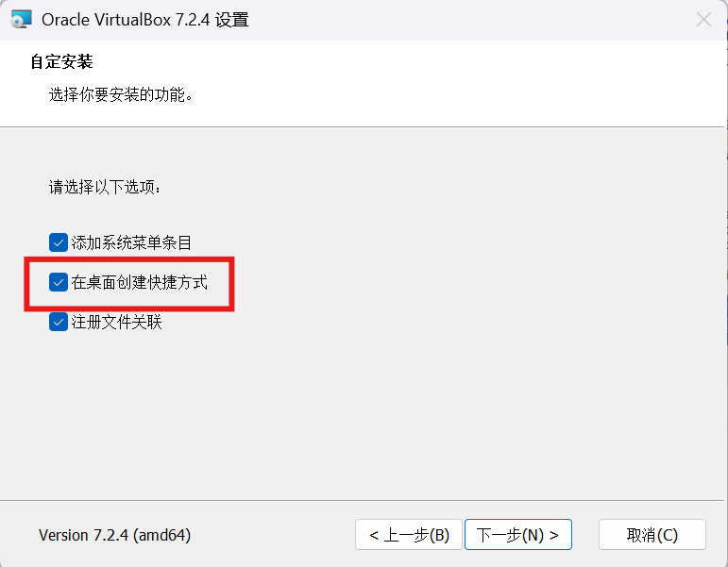Viewport: 728px width, 567px height.
Task: Go back with the 上一步(B) button
Action: pos(409,535)
